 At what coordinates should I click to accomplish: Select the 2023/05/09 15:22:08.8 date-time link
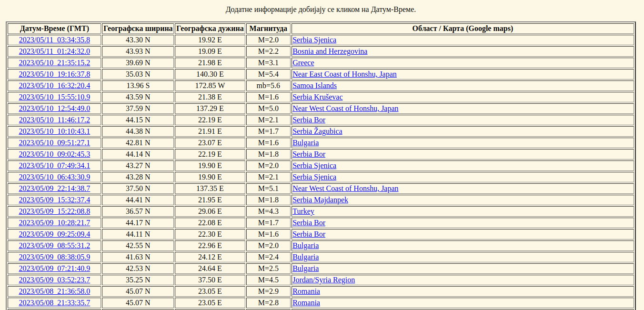tap(54, 211)
